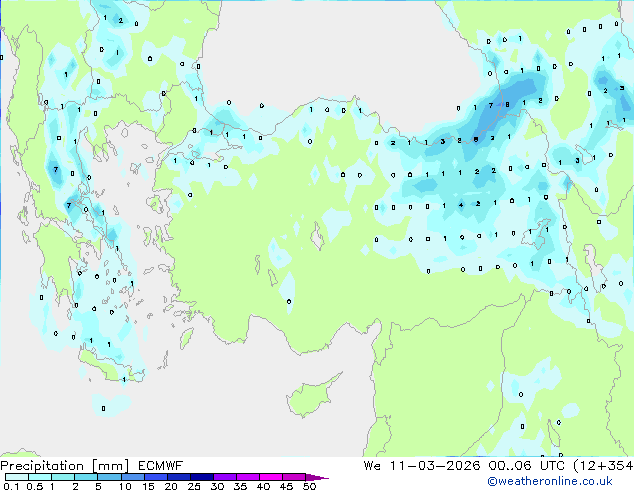This screenshot has width=634, height=490.
Task: Click the "10" legend scale label
Action: (x=125, y=486)
